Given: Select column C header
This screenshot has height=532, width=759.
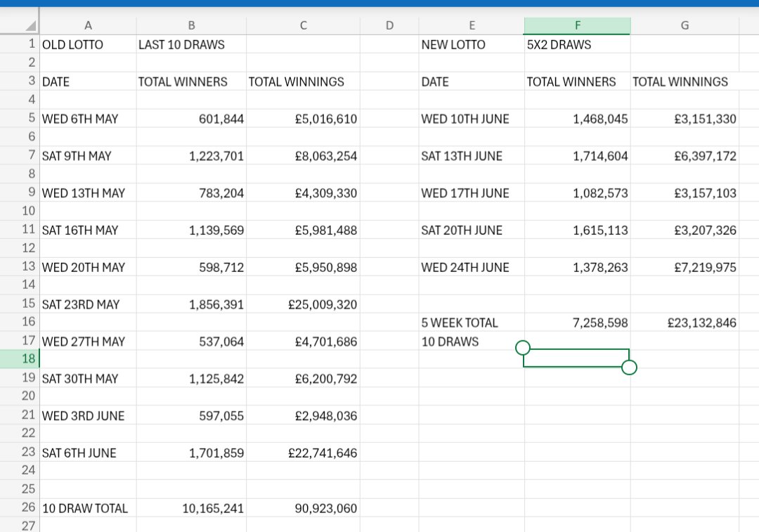Looking at the screenshot, I should pos(304,26).
